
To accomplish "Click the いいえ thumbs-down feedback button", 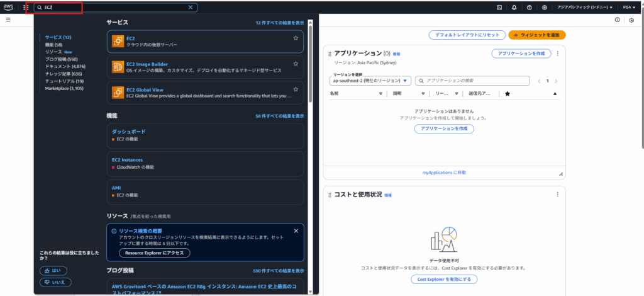I will (x=55, y=282).
